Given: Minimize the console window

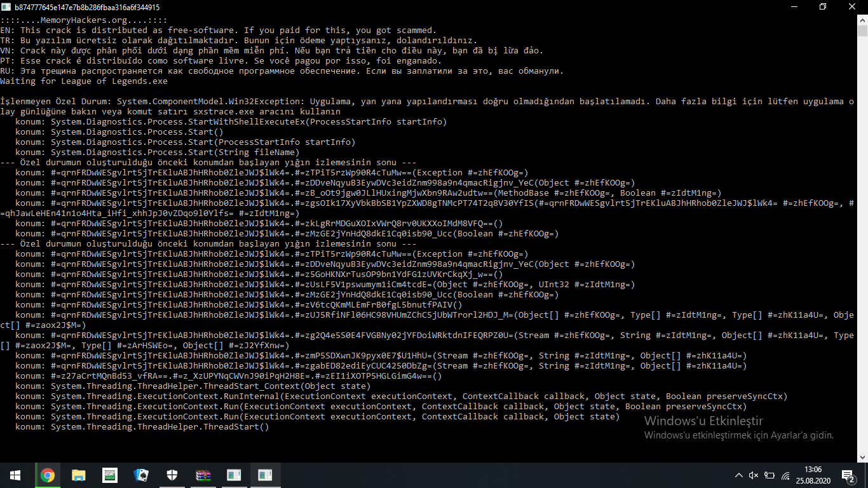Looking at the screenshot, I should pyautogui.click(x=794, y=7).
